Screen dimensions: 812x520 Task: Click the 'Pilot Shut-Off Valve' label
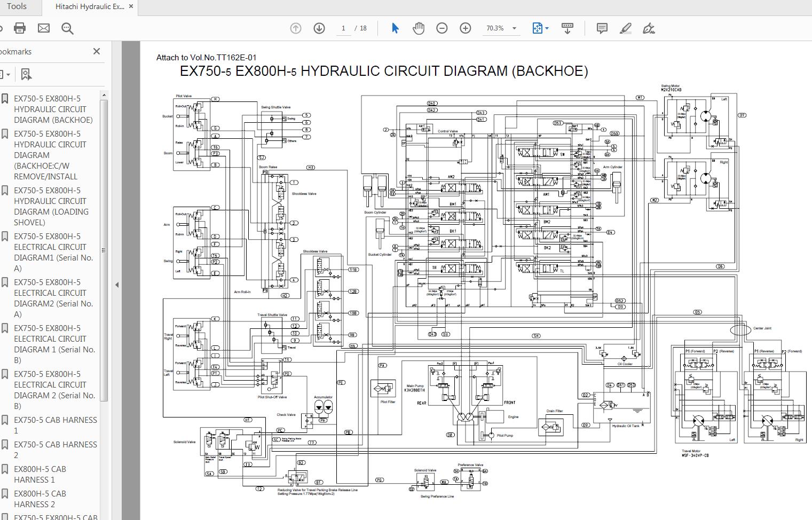272,397
